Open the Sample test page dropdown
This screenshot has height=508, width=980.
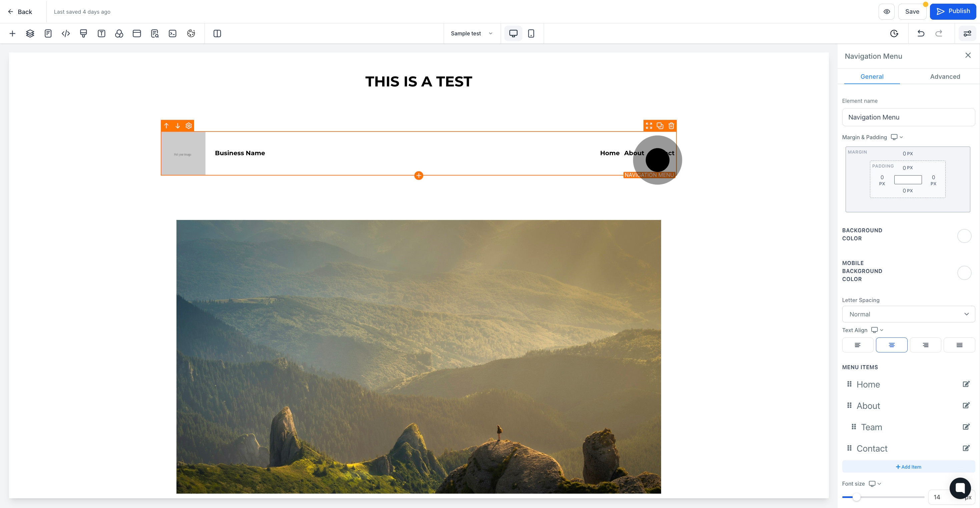tap(472, 33)
